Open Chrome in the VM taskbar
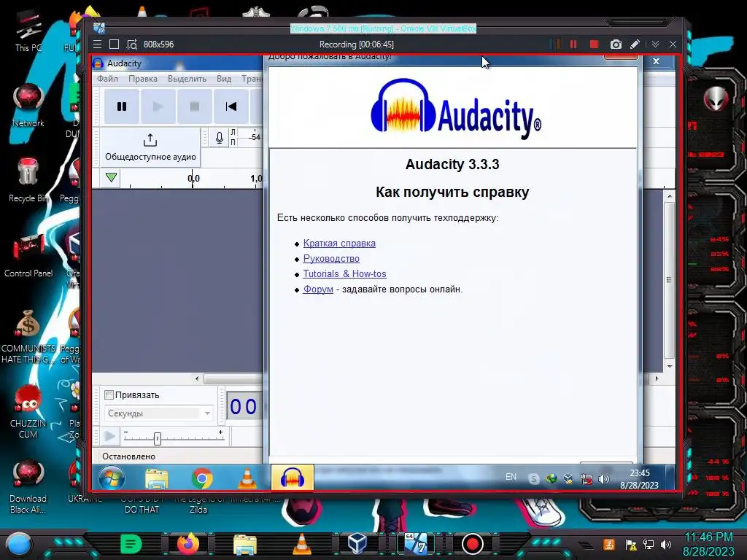This screenshot has height=560, width=747. (x=202, y=478)
